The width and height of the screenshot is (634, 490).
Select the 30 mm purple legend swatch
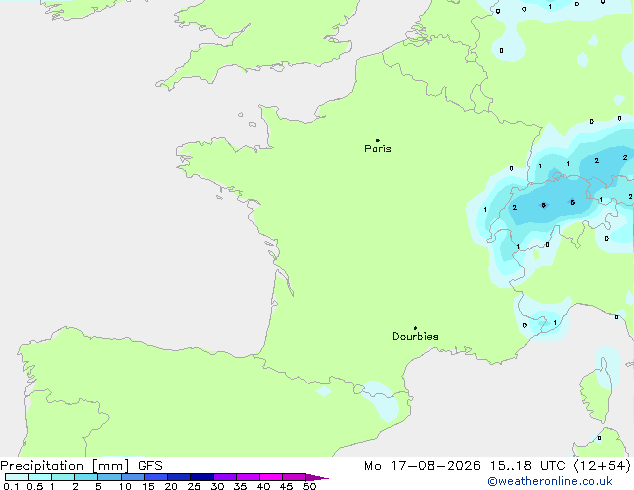[224, 477]
